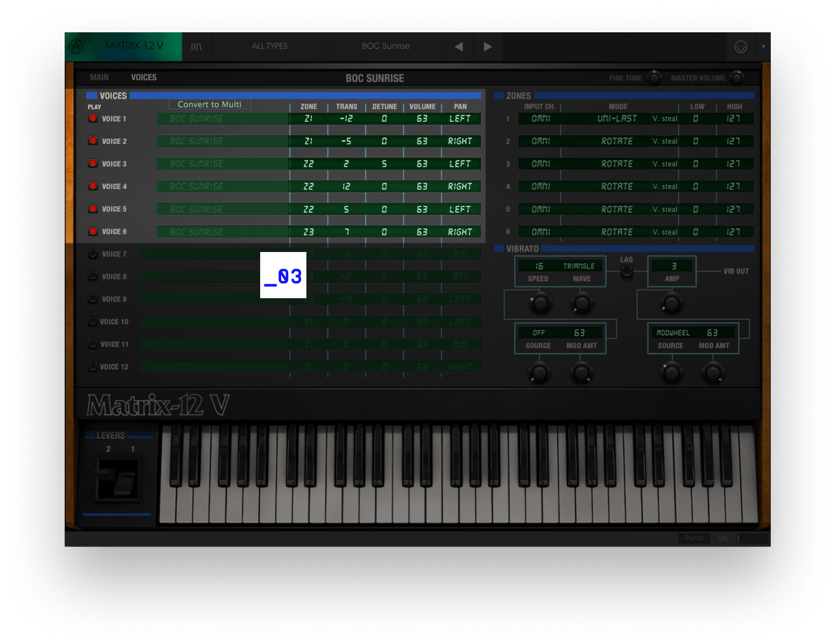Image resolution: width=836 pixels, height=644 pixels.
Task: Open the MIDI controller settings icon
Action: click(741, 47)
